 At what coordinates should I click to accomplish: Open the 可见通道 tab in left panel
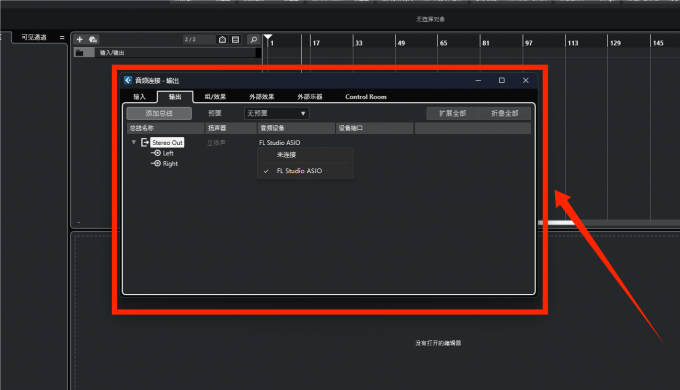pos(34,38)
